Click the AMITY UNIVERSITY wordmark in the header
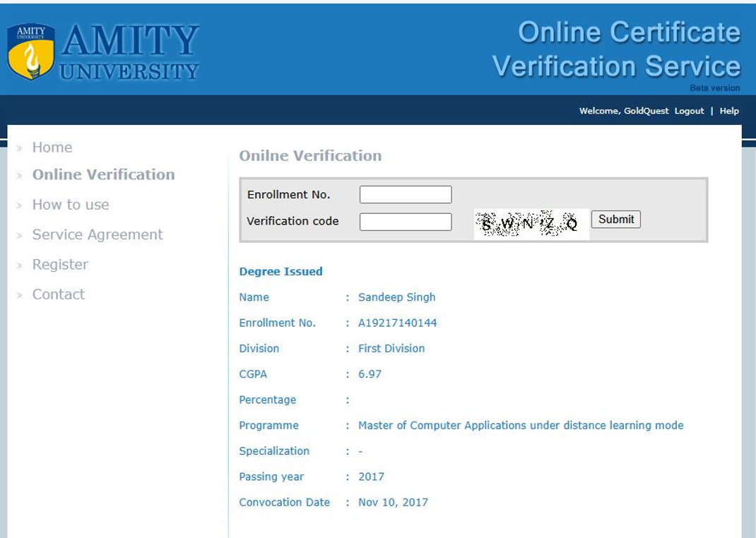Screen dimensions: 756x538 pyautogui.click(x=129, y=52)
